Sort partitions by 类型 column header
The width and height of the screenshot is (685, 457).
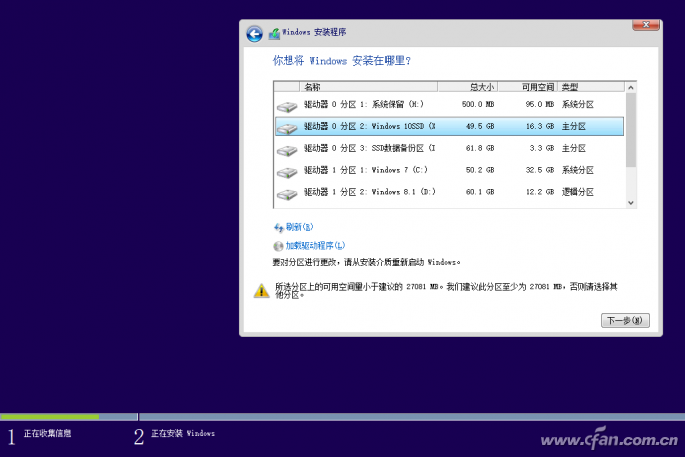591,87
